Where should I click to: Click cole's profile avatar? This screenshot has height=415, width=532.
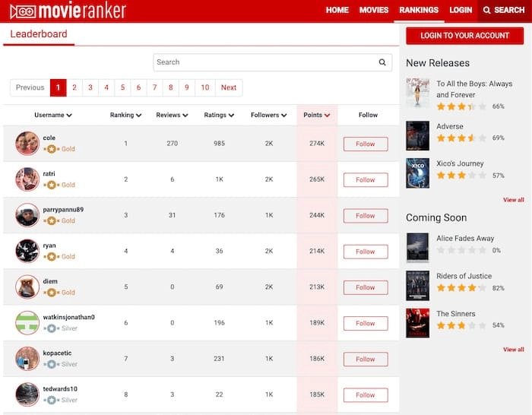(27, 144)
